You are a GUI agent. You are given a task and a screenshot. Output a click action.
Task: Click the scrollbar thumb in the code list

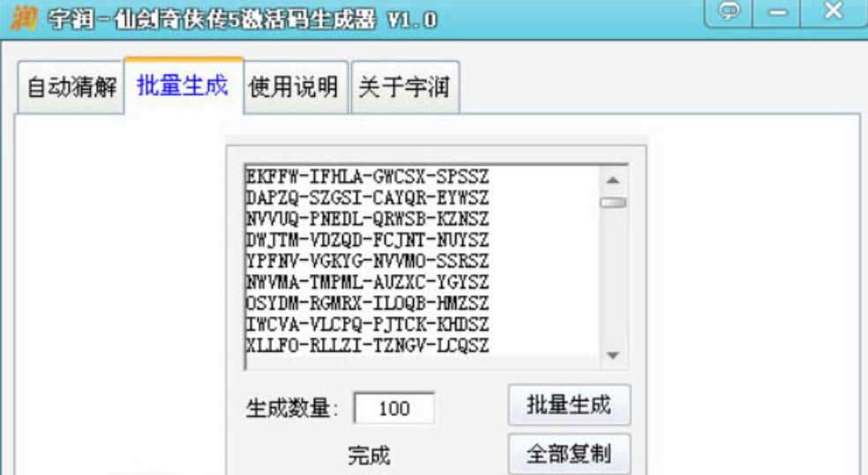click(613, 203)
